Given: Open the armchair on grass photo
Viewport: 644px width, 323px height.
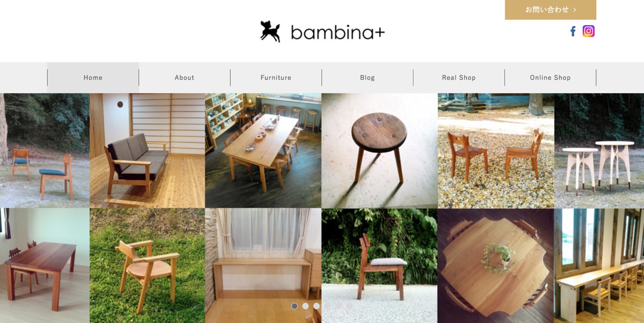Looking at the screenshot, I should coord(147,266).
